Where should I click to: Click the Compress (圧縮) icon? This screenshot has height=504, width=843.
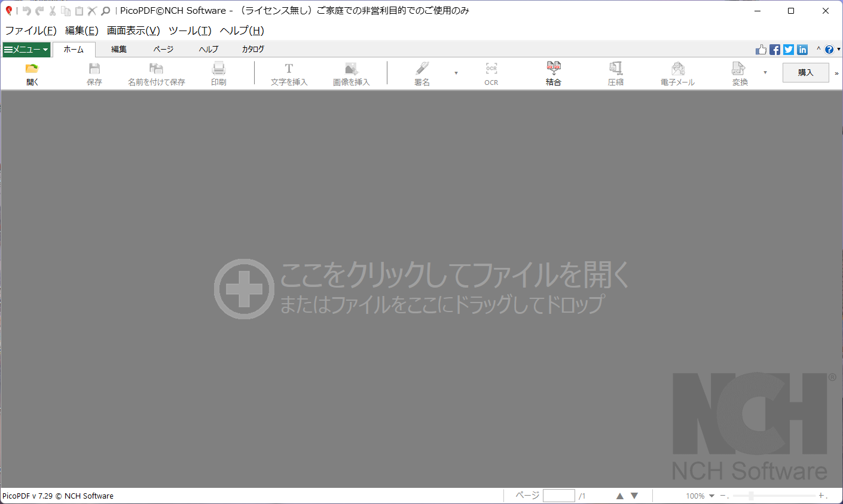[x=616, y=69]
